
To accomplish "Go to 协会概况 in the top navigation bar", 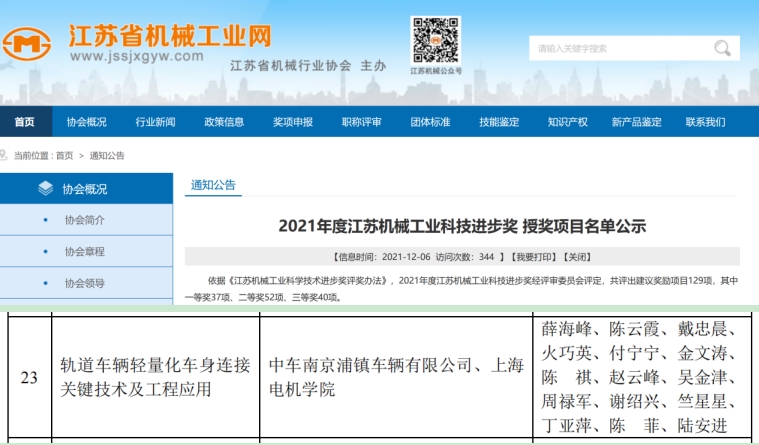I will [x=87, y=122].
